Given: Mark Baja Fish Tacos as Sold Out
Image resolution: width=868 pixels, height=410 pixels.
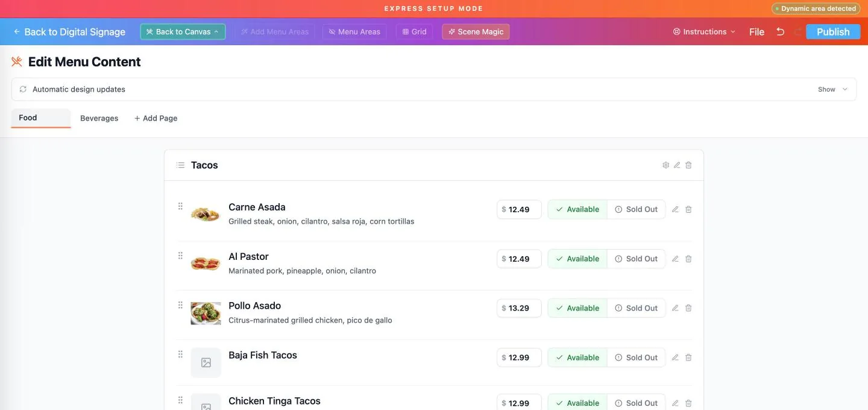Looking at the screenshot, I should (636, 358).
